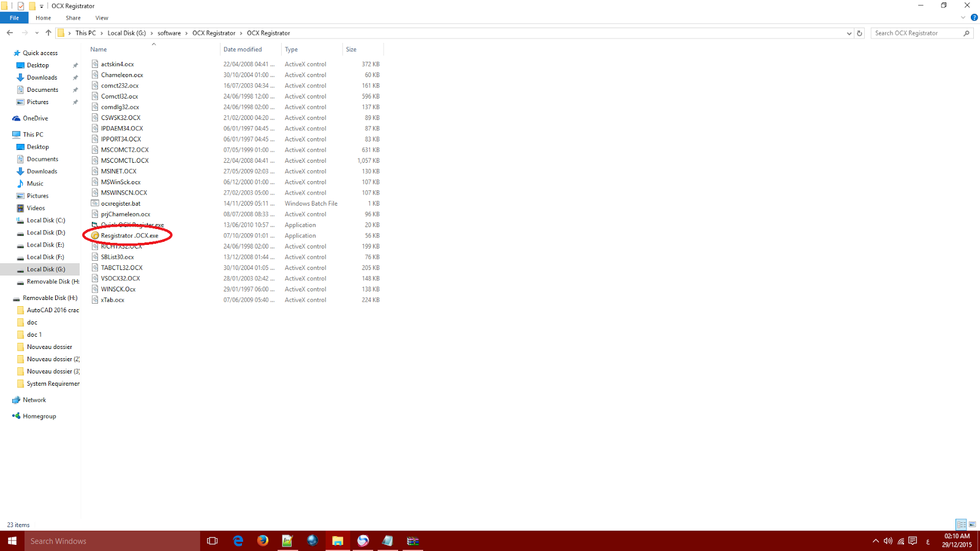Screen dimensions: 980x551
Task: Switch to the Home ribbon tab
Action: coord(43,18)
